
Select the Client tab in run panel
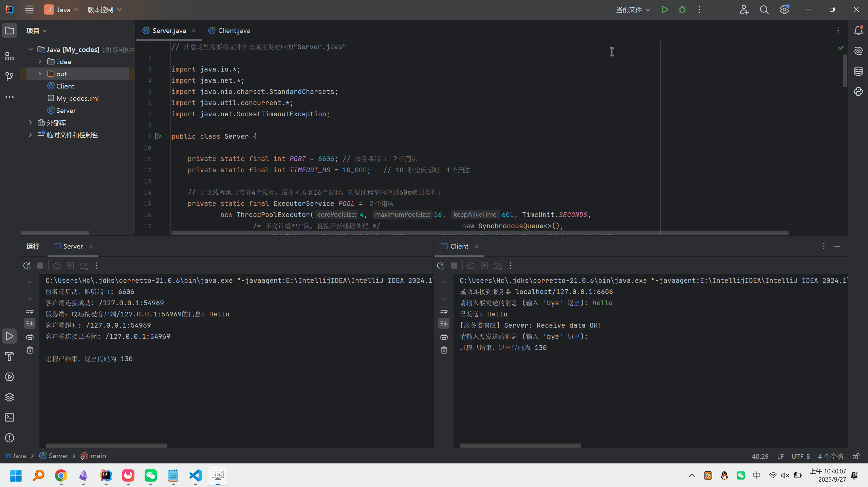[x=459, y=246]
